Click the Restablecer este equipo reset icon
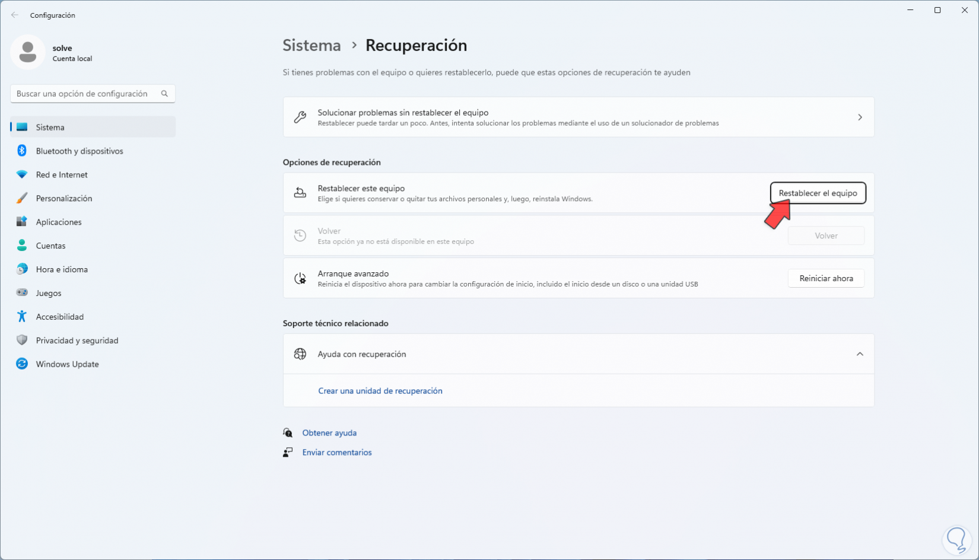The width and height of the screenshot is (979, 560). pos(300,193)
